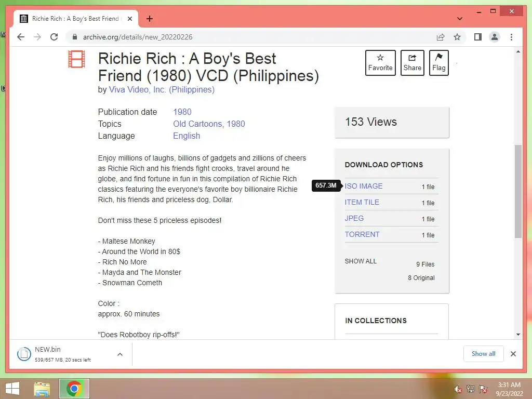This screenshot has width=532, height=399.
Task: Dismiss the downloads bar with X
Action: click(513, 354)
